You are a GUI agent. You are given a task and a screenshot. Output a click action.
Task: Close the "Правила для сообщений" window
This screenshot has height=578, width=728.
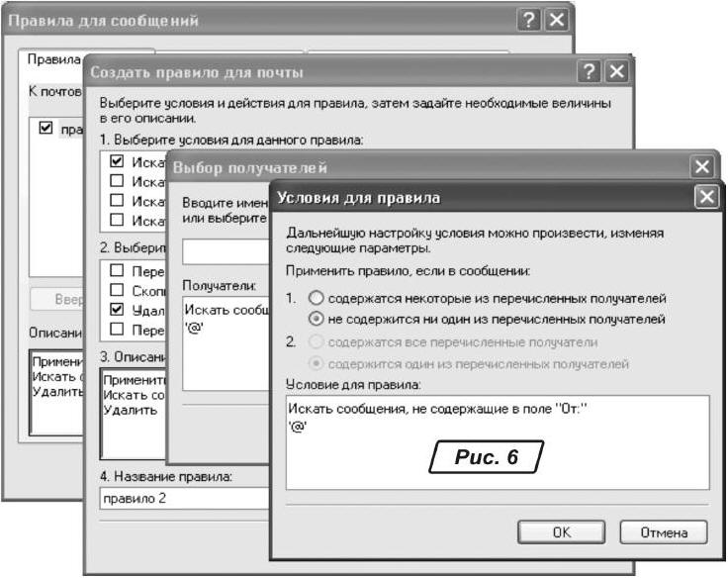click(558, 20)
